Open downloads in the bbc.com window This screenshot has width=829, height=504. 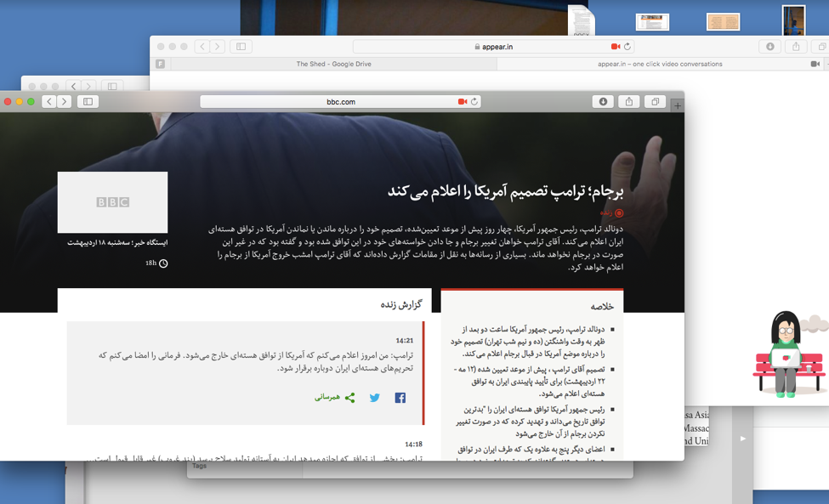tap(603, 101)
